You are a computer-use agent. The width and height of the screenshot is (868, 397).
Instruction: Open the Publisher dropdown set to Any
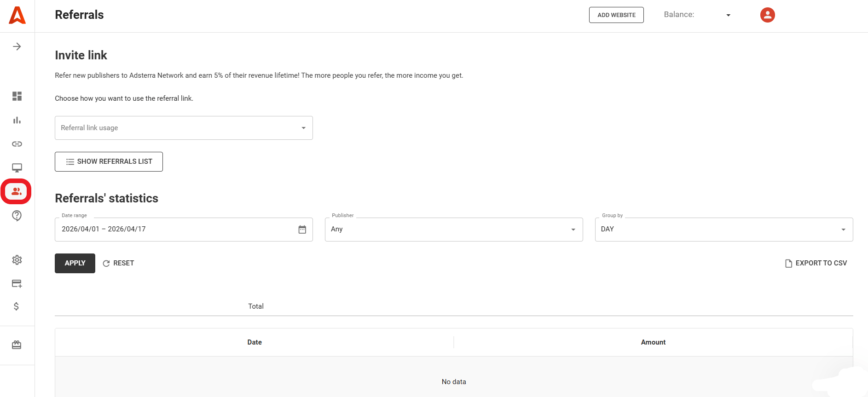[453, 230]
